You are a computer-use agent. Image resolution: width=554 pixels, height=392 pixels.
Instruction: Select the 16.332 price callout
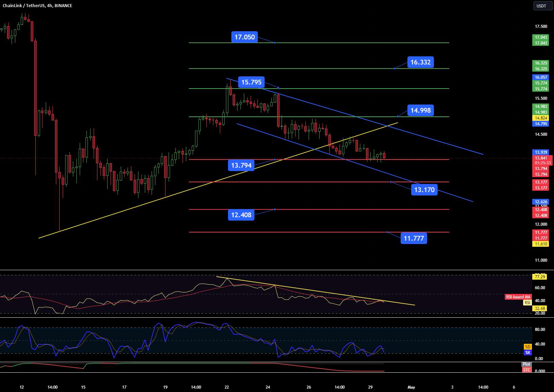click(x=420, y=62)
